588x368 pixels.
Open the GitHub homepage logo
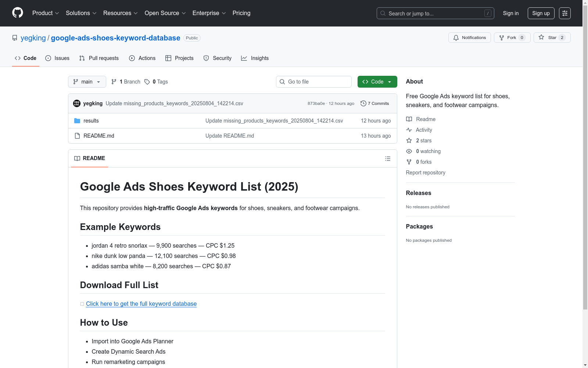click(x=18, y=13)
